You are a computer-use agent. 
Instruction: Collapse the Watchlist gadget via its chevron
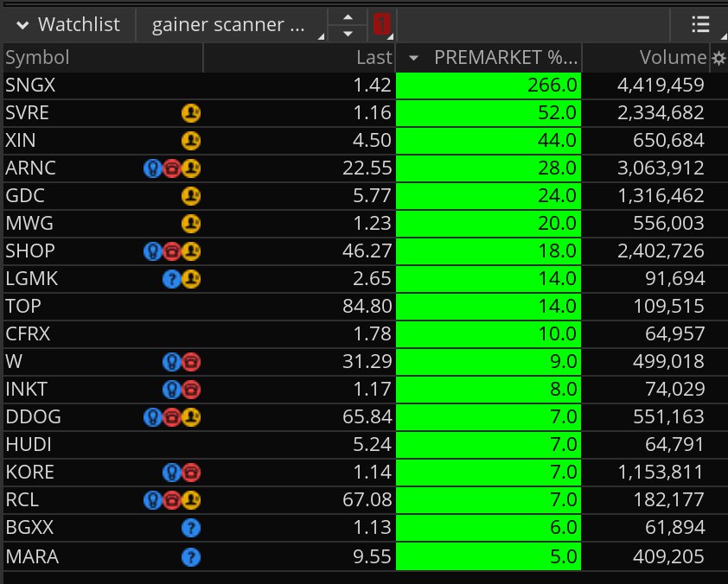coord(21,23)
